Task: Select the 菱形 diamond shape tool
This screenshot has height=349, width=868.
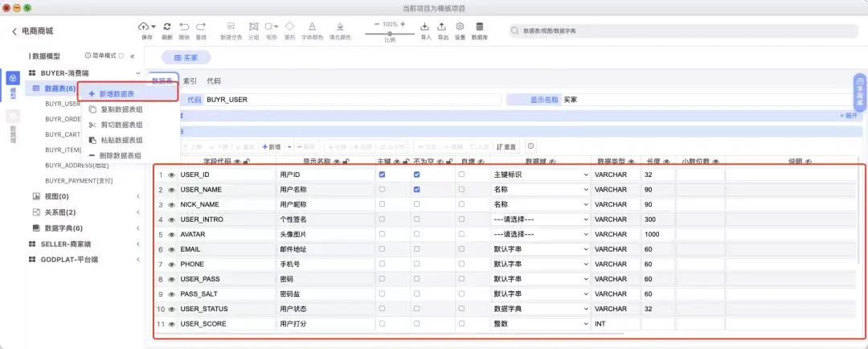Action: click(x=289, y=26)
